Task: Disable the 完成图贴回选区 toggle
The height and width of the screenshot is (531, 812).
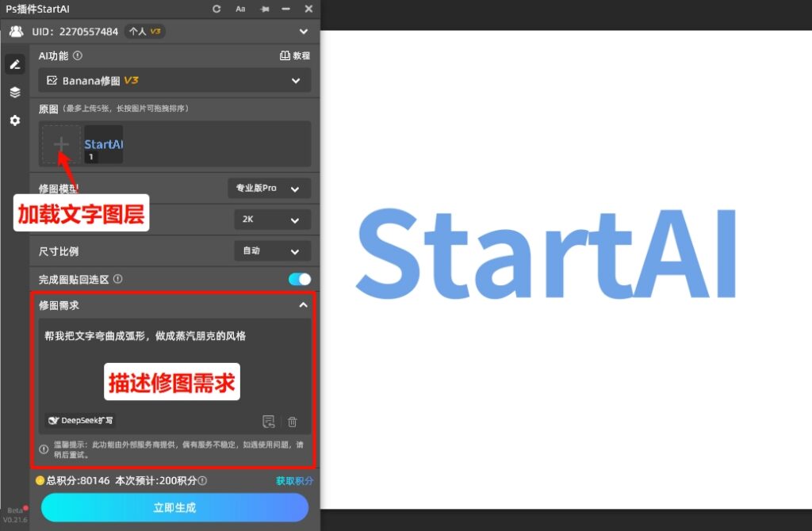Action: [x=299, y=279]
